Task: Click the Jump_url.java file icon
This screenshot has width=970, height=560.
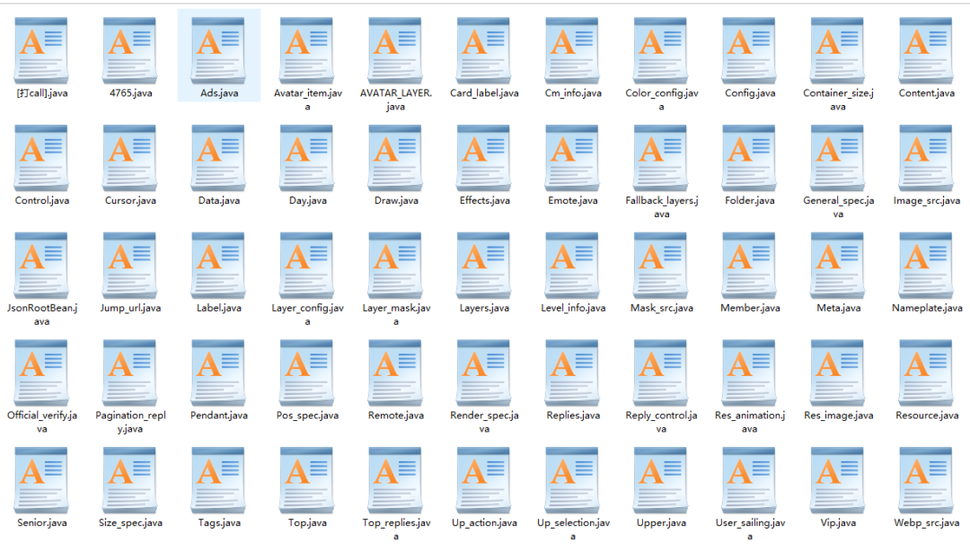Action: pos(130,267)
